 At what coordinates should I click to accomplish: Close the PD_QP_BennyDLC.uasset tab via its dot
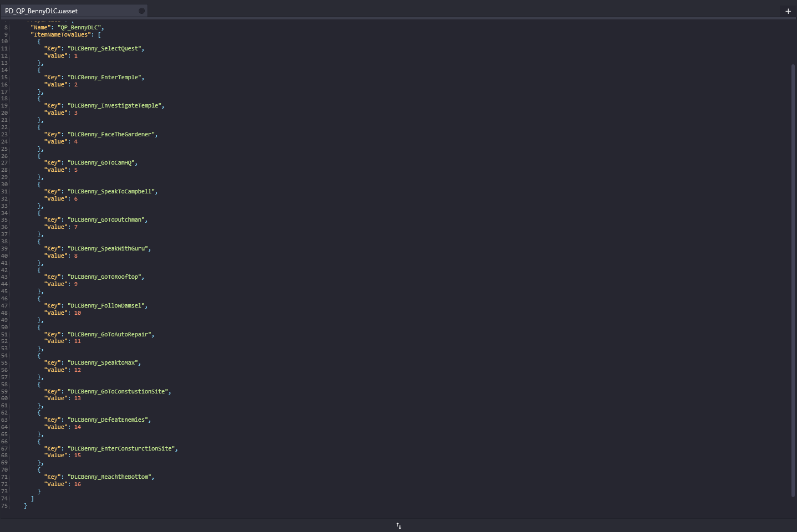(x=141, y=11)
